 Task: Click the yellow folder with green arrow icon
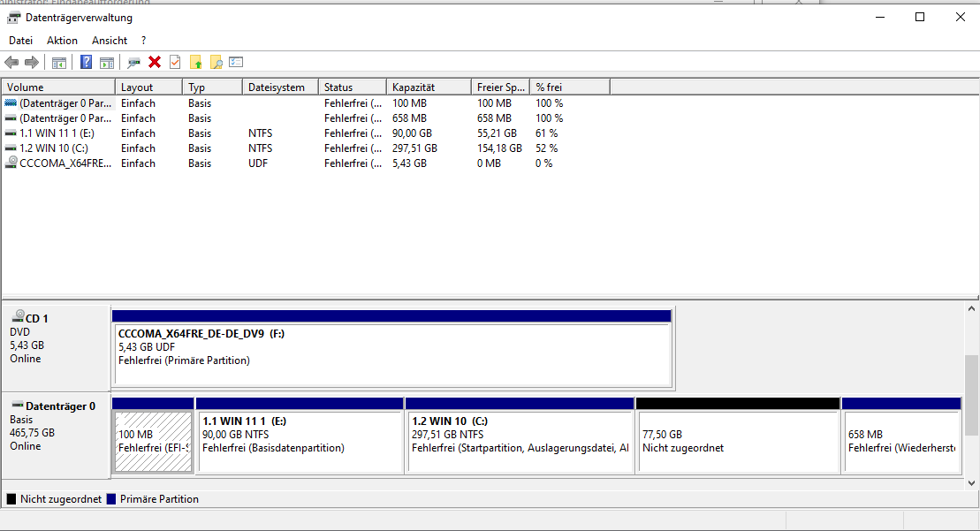[x=195, y=63]
